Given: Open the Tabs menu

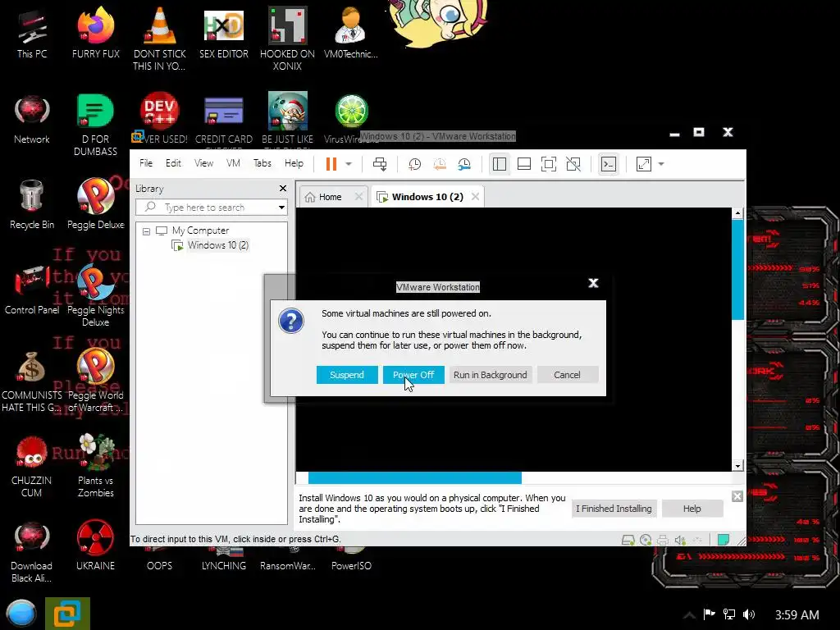Looking at the screenshot, I should coord(262,163).
